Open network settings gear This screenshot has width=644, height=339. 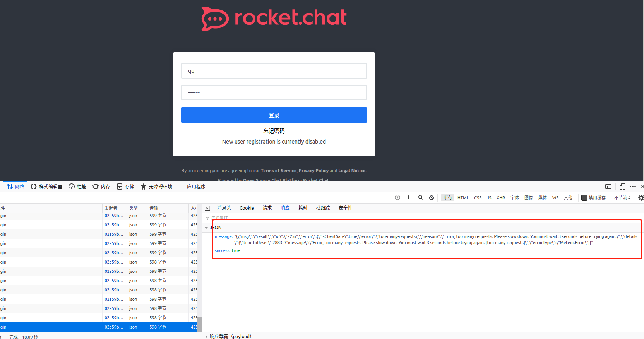click(641, 198)
